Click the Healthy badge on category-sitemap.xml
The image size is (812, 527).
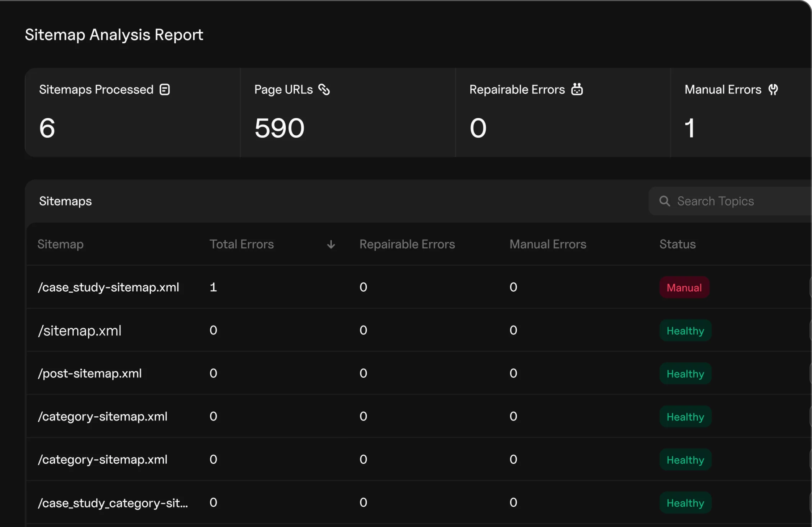click(685, 417)
